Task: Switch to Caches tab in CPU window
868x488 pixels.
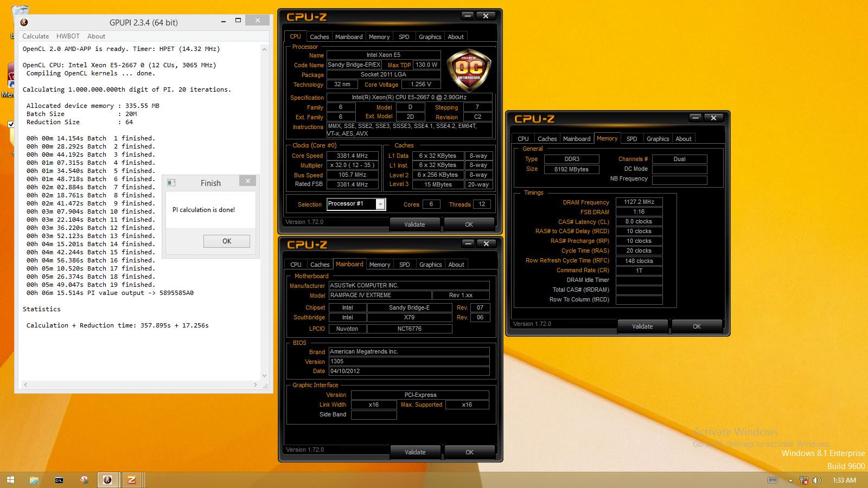Action: tap(319, 37)
